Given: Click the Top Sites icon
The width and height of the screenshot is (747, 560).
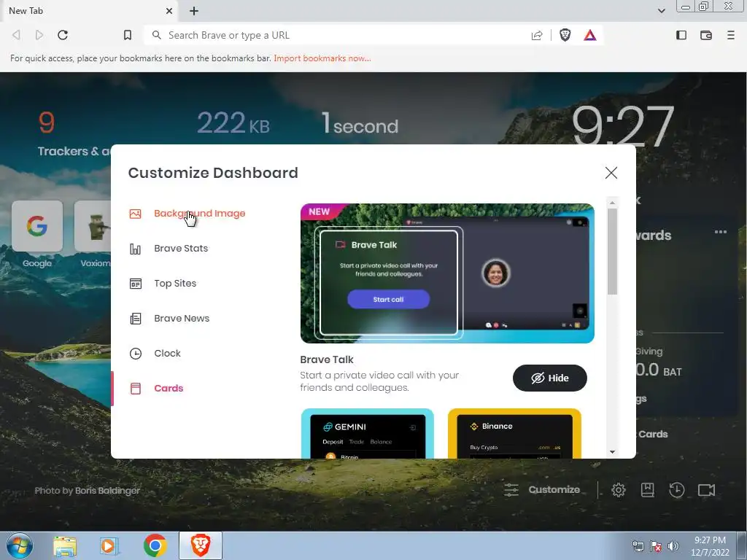Looking at the screenshot, I should [135, 284].
